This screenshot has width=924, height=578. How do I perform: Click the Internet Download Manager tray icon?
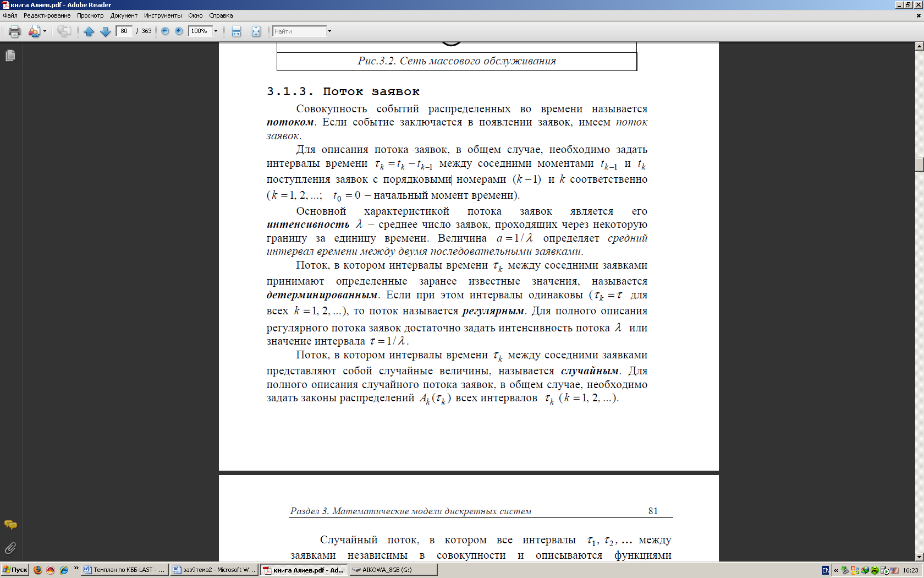pos(865,570)
